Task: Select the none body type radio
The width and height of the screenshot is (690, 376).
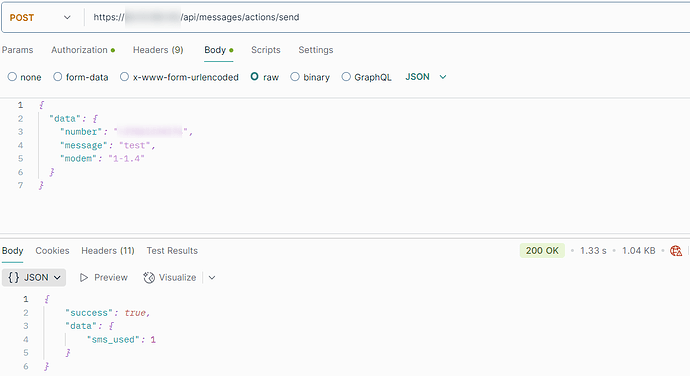Action: click(x=12, y=77)
